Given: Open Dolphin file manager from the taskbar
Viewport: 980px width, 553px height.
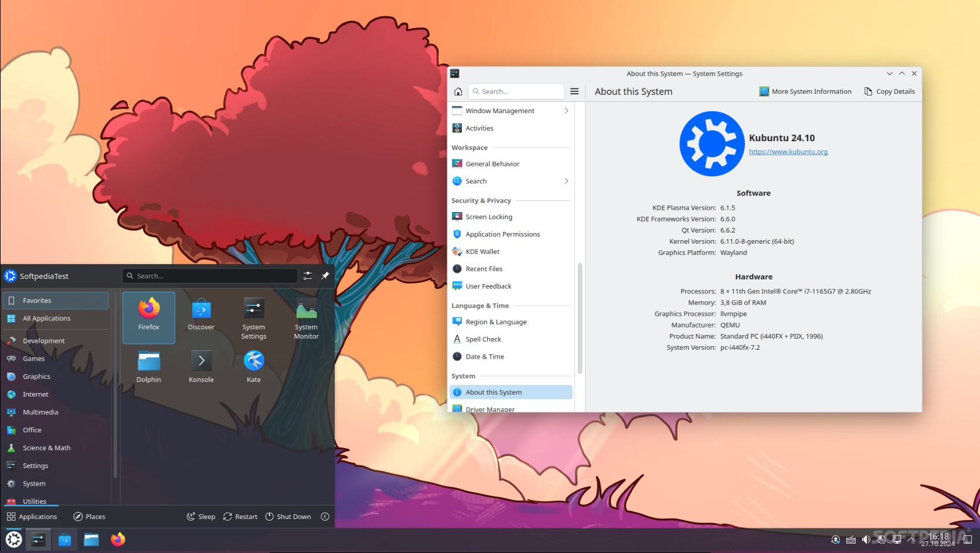Looking at the screenshot, I should (x=91, y=540).
